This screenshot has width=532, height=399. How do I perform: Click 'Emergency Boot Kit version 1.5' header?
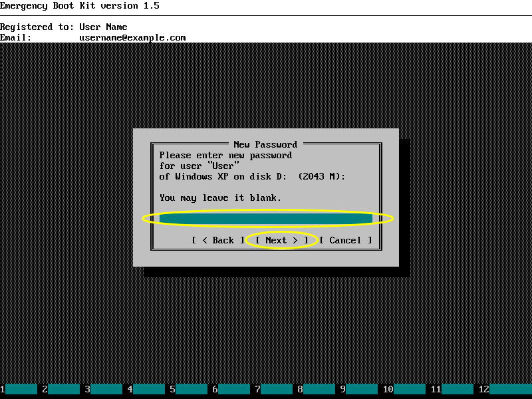80,6
